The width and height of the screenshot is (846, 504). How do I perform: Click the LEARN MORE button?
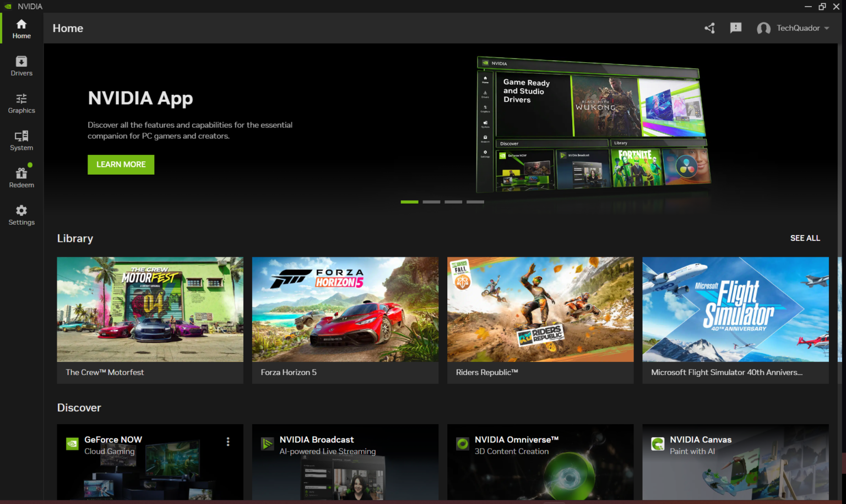pos(121,164)
